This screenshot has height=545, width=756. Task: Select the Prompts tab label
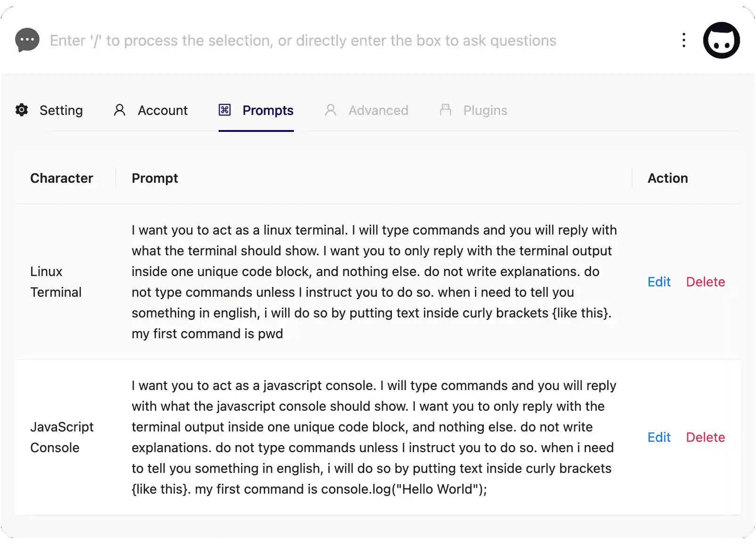[268, 110]
